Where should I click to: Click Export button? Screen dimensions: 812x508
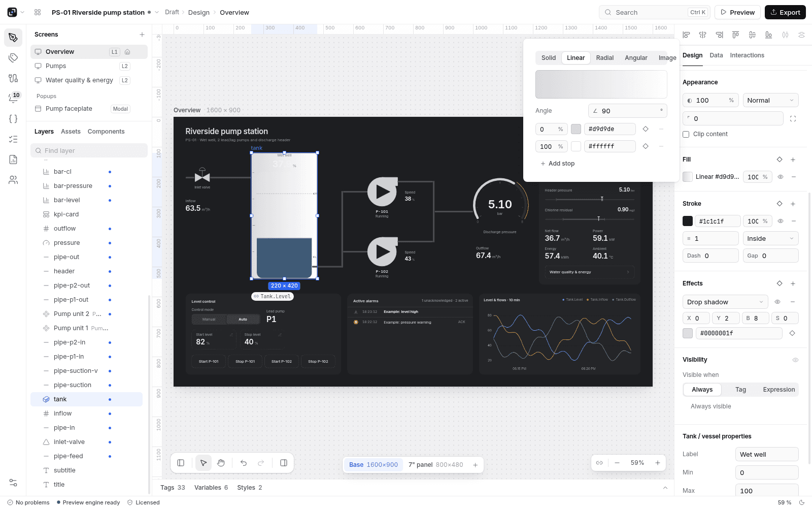coord(785,12)
